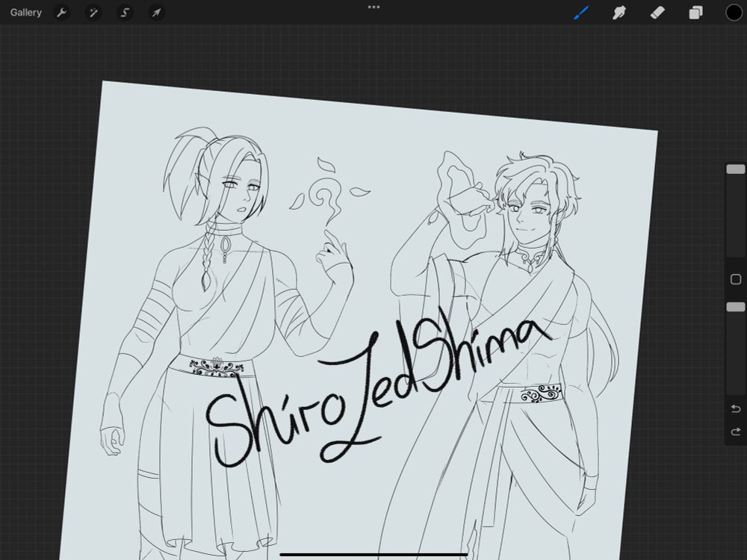Viewport: 747px width, 560px height.
Task: Click the brush opacity slider handle
Action: click(x=736, y=307)
